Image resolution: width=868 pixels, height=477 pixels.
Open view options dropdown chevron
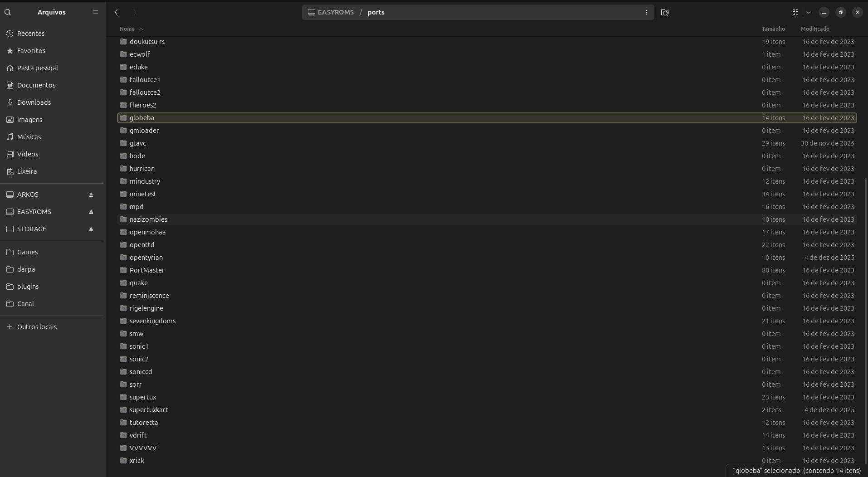(808, 12)
